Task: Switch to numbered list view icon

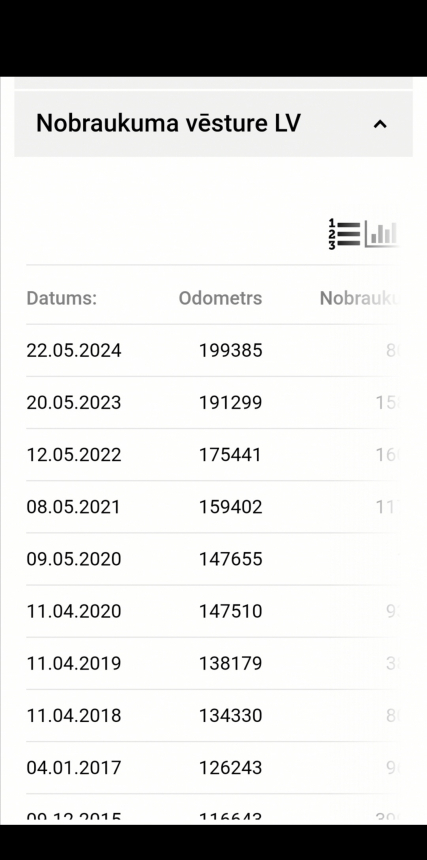Action: [344, 234]
